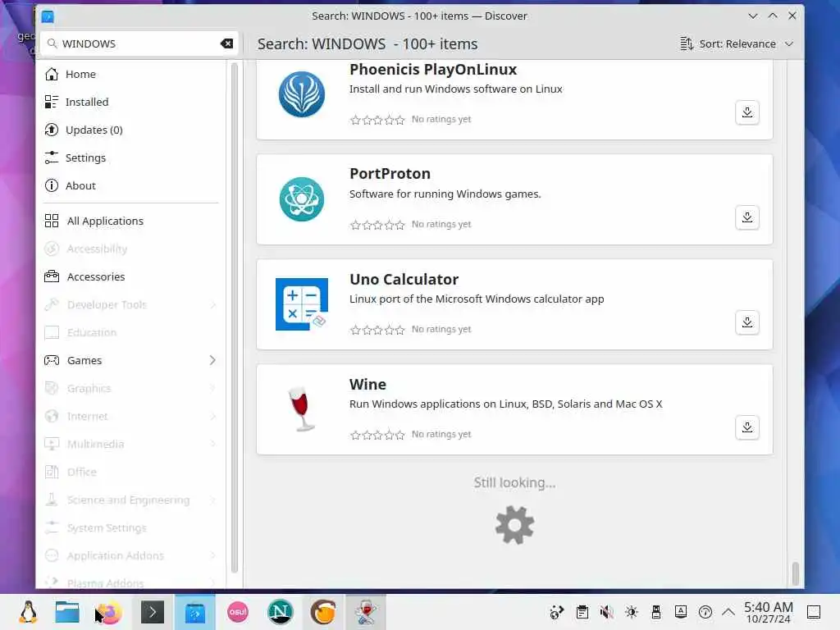
Task: Show hidden system tray icons arrow
Action: pyautogui.click(x=728, y=612)
